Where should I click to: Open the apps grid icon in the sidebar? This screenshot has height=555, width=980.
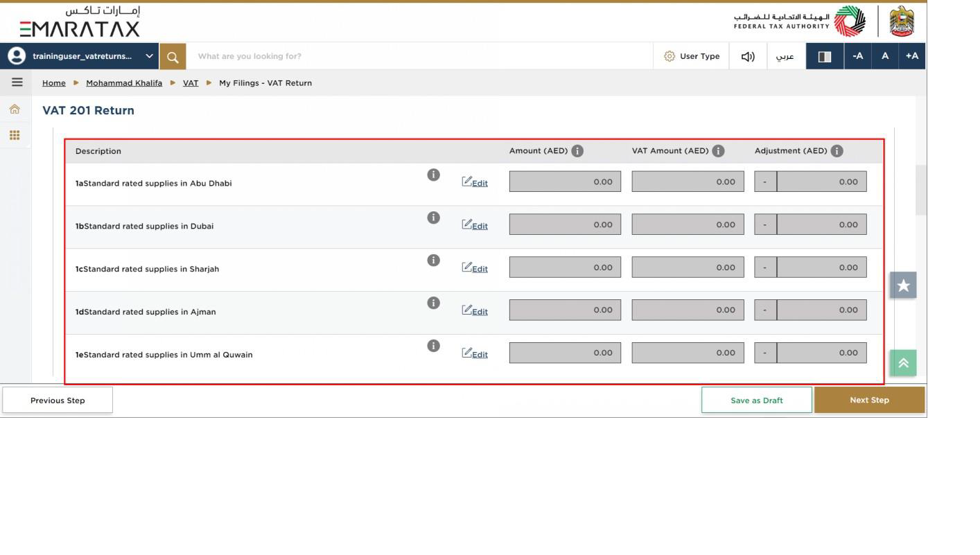(15, 135)
